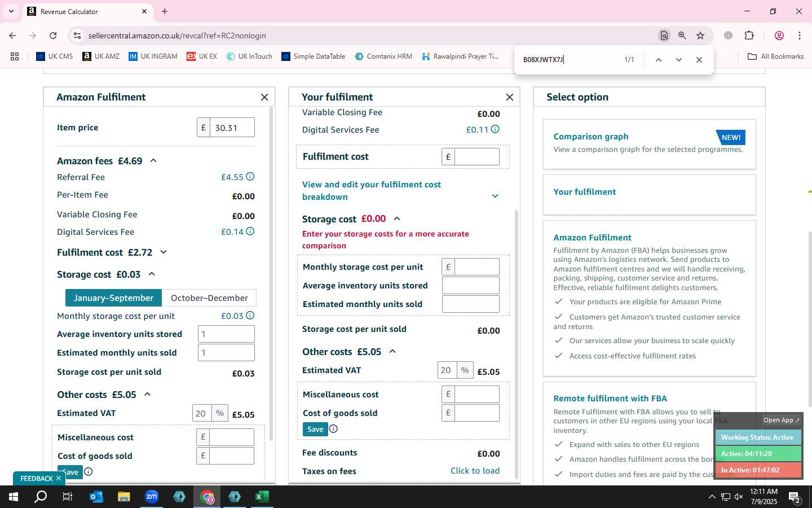This screenshot has height=508, width=812.
Task: Edit the Item price field
Action: point(232,128)
